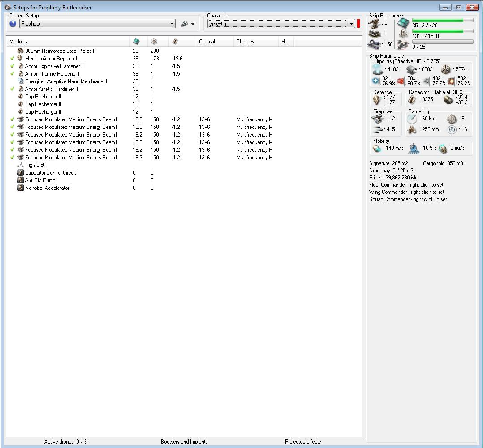Toggle the Armor Kinetic Hardener II checkmark

pos(13,89)
